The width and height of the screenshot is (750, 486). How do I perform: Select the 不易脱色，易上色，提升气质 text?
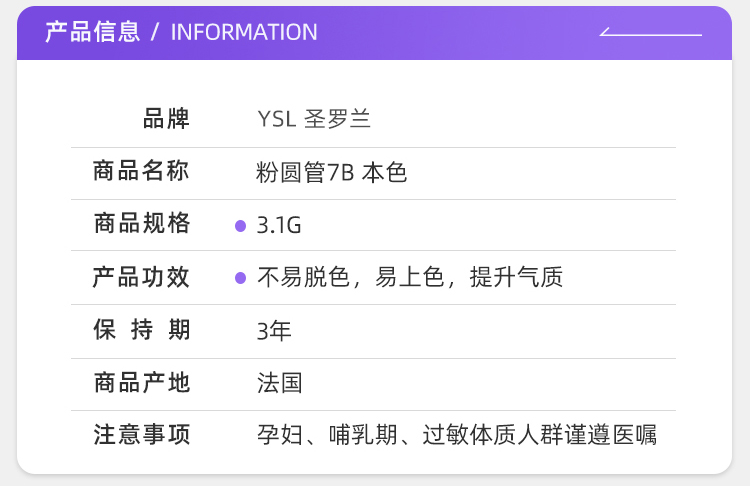click(410, 277)
